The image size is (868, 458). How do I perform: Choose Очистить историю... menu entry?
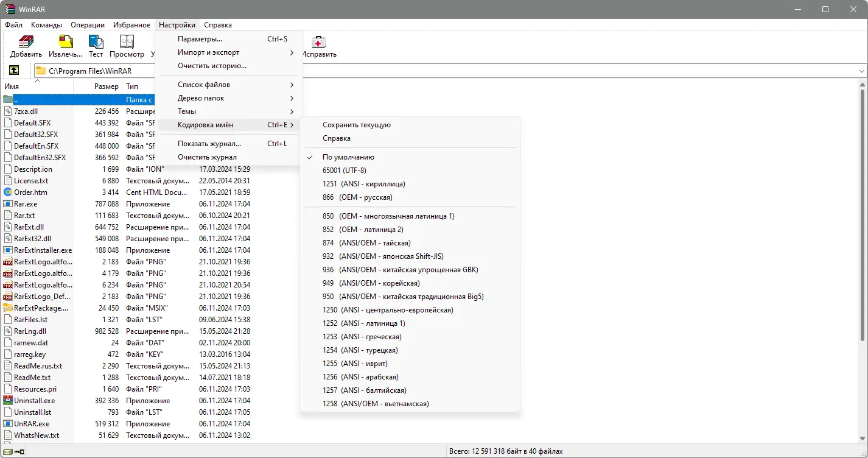(229, 66)
